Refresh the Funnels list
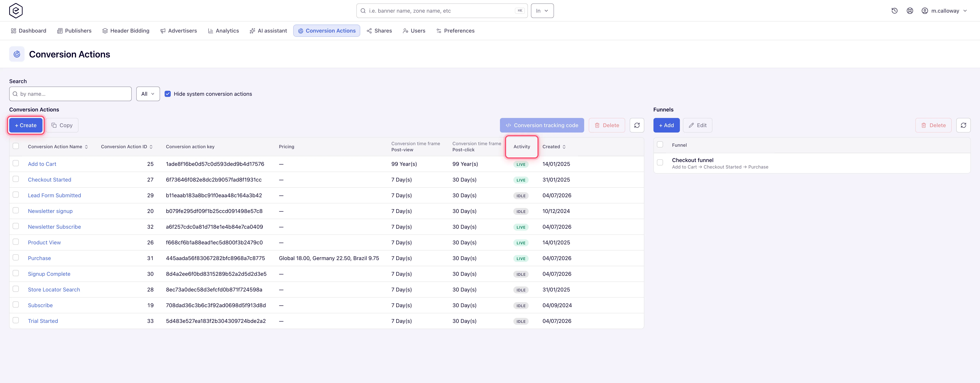The width and height of the screenshot is (980, 383). click(963, 125)
